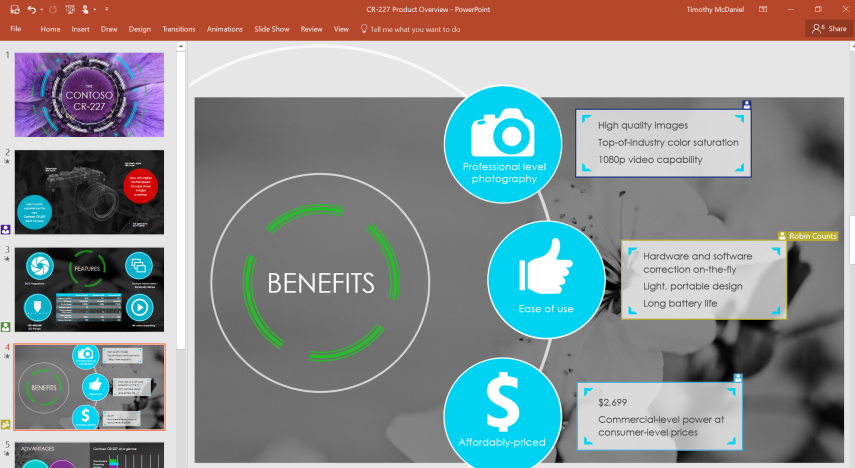Click the Light, portable design line
Viewport: 855px width, 468px height.
693,286
